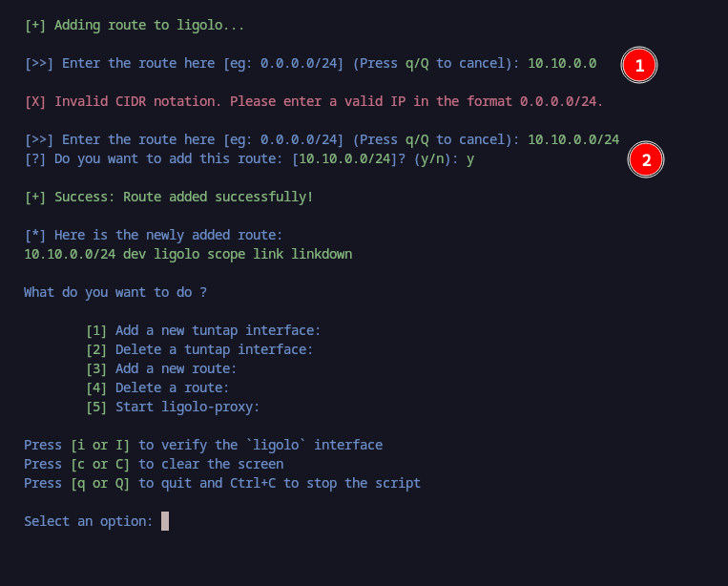The height and width of the screenshot is (586, 728).
Task: Click the [+] marker before Adding route
Action: [35, 25]
